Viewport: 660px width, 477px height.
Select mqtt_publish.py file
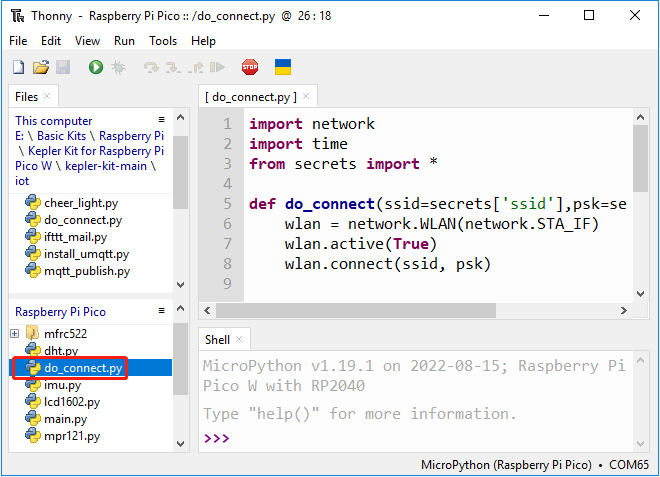[x=87, y=271]
